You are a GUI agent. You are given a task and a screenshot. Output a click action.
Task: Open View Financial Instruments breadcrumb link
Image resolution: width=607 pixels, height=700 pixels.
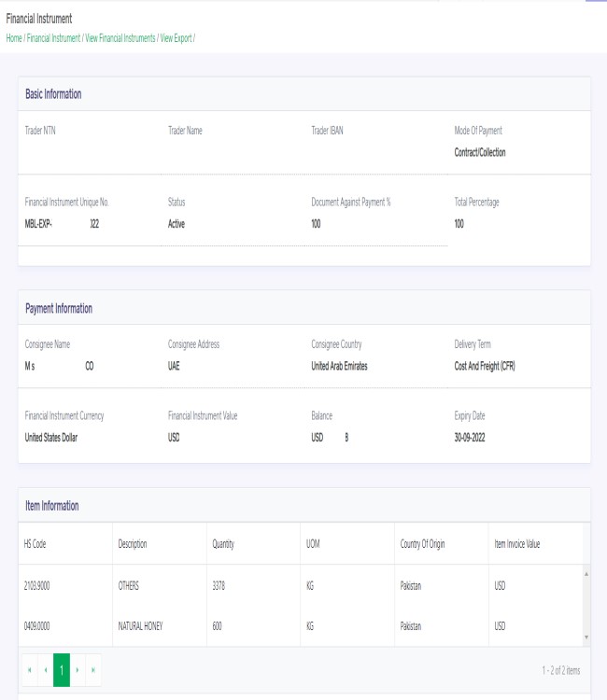click(x=120, y=38)
